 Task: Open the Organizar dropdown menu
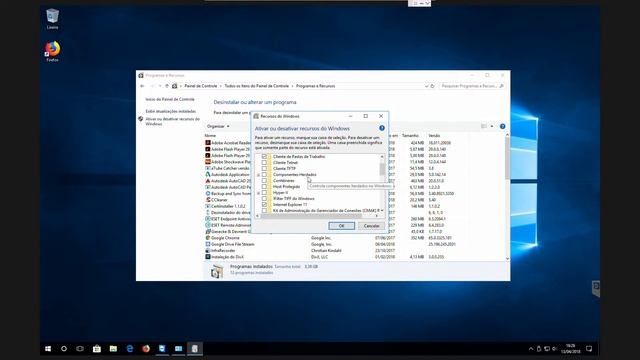tap(218, 126)
